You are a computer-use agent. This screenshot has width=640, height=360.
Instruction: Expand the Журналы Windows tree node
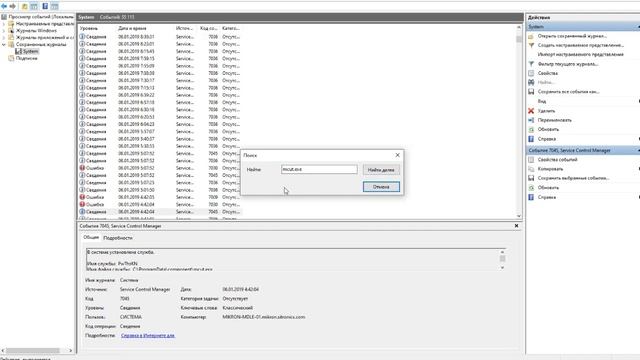(4, 31)
